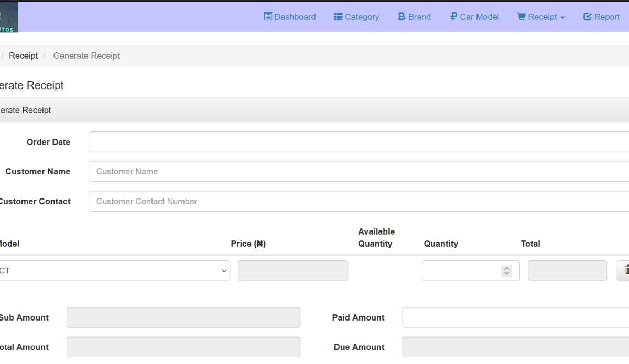Click the Price field in product row
The image size is (629, 364).
[x=293, y=271]
